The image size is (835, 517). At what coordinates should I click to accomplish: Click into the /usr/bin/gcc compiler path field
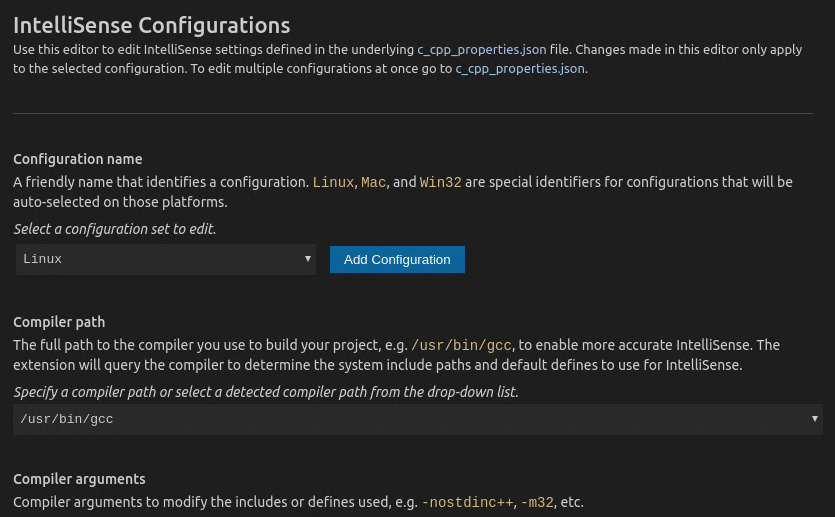coord(400,419)
